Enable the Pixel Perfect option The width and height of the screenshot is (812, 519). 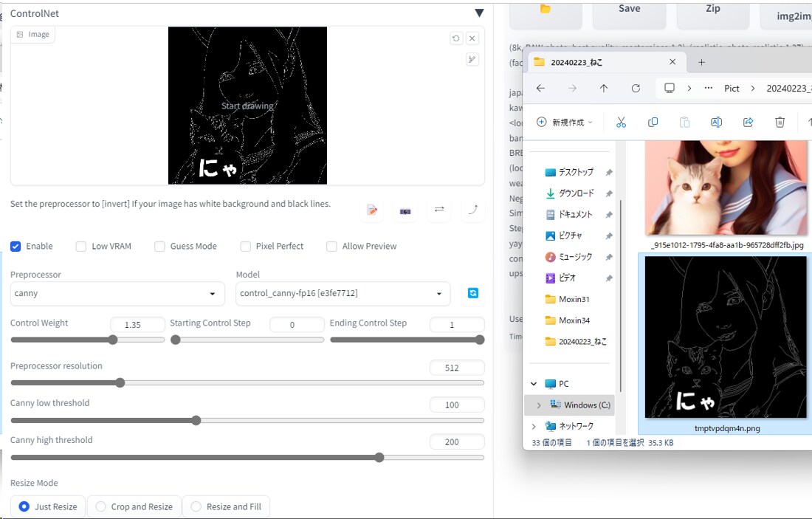click(245, 246)
